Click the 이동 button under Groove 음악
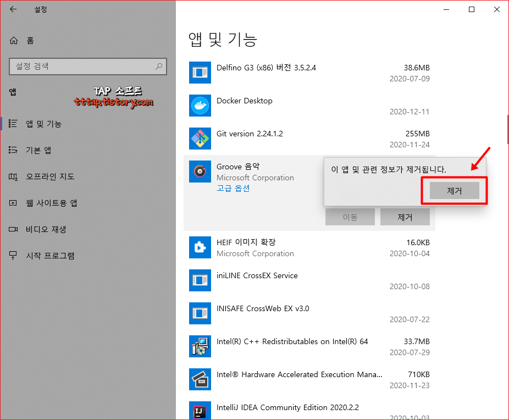 tap(350, 217)
